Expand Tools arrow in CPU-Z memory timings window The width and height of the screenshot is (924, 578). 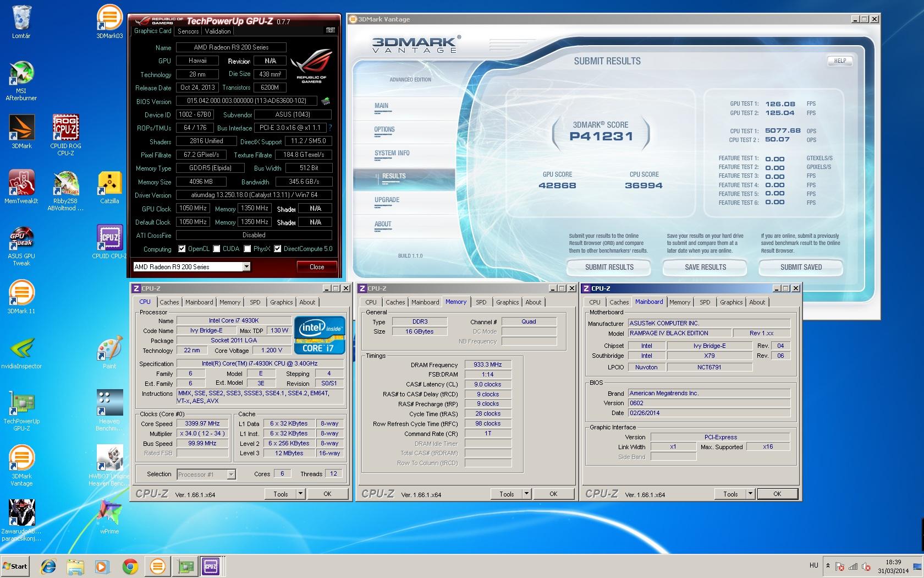point(527,494)
